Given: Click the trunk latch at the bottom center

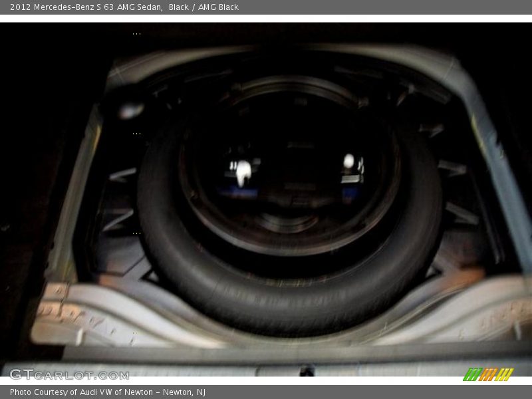Looking at the screenshot, I should 306,370.
